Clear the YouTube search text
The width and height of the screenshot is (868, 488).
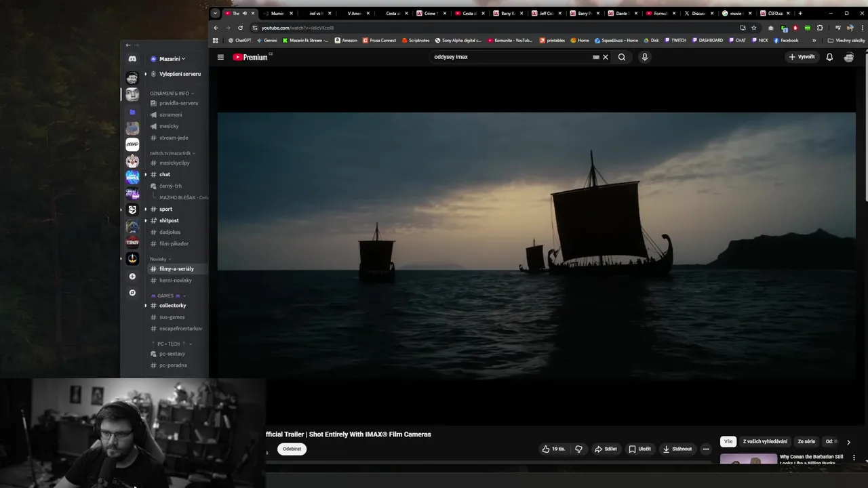pyautogui.click(x=606, y=57)
